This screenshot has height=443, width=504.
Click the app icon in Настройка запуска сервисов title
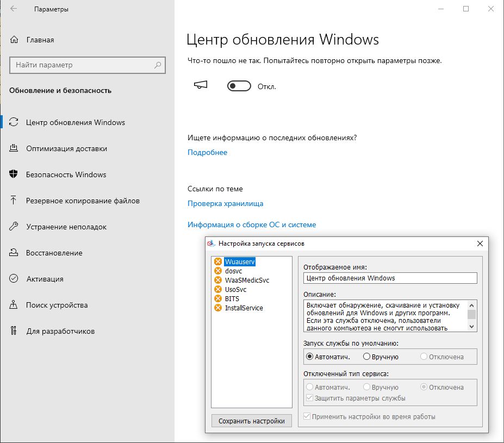tap(211, 244)
